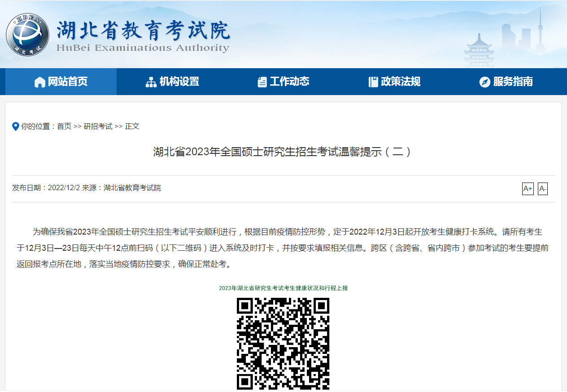The image size is (567, 392).
Task: Follow the 首页 breadcrumb link
Action: [x=64, y=126]
